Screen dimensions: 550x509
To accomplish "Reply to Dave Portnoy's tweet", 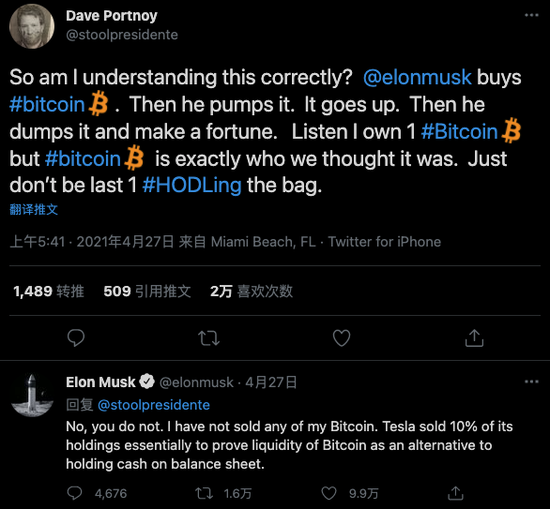I will pos(76,338).
